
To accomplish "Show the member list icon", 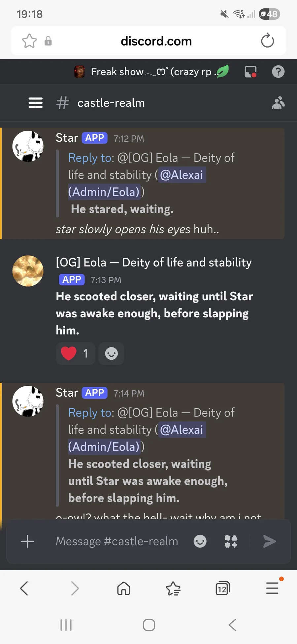I will point(278,103).
